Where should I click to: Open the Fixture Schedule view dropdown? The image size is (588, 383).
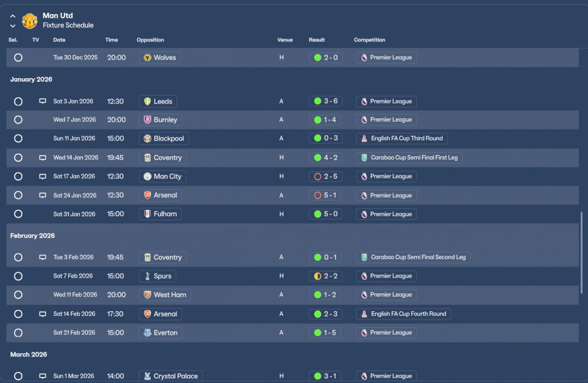pos(68,25)
